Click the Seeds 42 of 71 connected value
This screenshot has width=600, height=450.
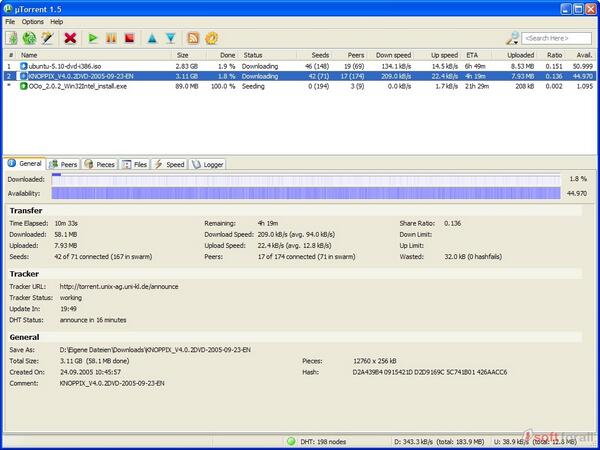(103, 256)
